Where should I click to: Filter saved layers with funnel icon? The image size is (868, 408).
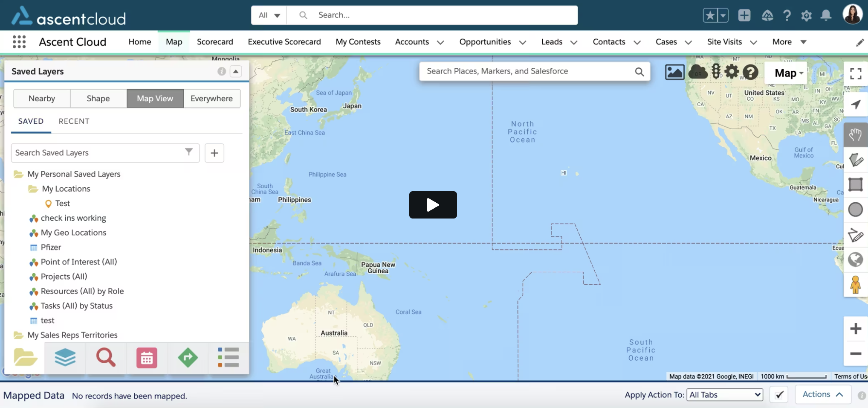[189, 152]
